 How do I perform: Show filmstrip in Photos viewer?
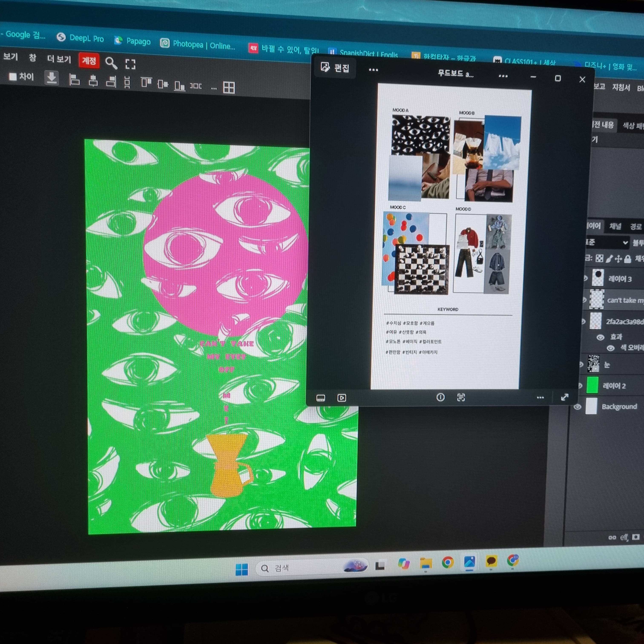click(x=321, y=398)
